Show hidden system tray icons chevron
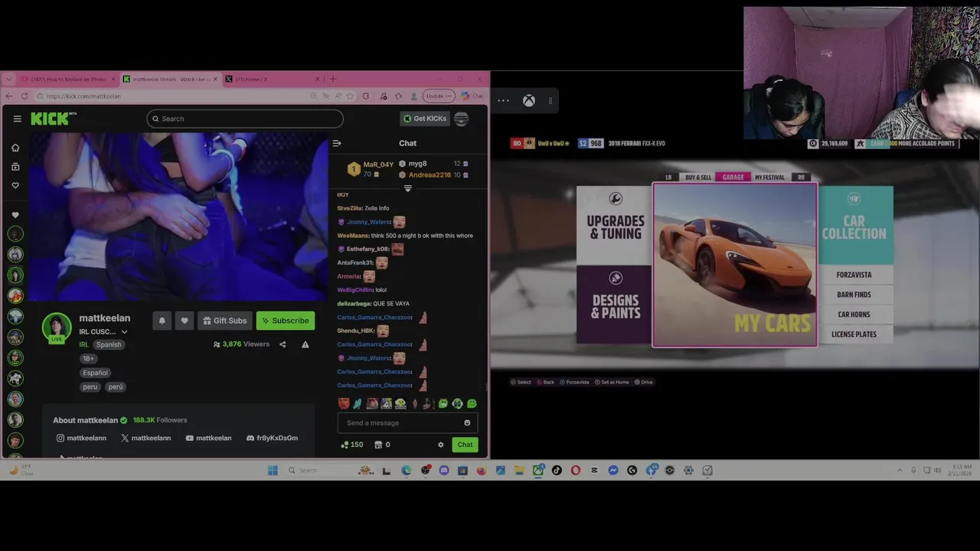 900,470
